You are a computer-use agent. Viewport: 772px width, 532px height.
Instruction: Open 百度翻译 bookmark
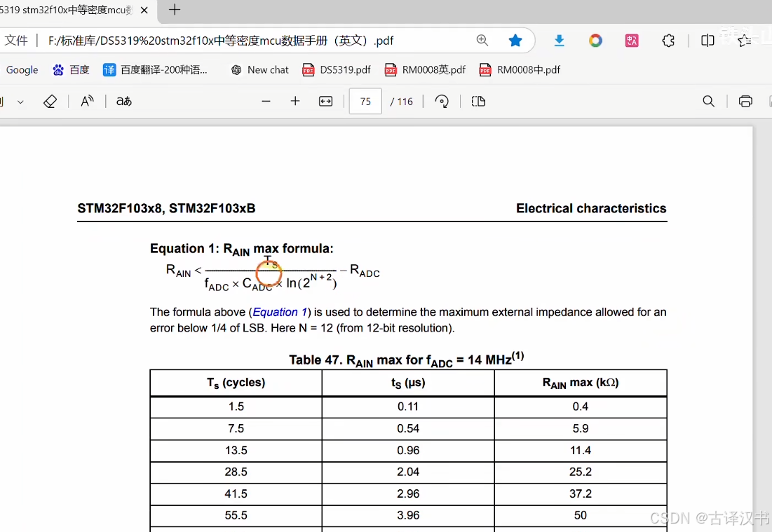155,70
